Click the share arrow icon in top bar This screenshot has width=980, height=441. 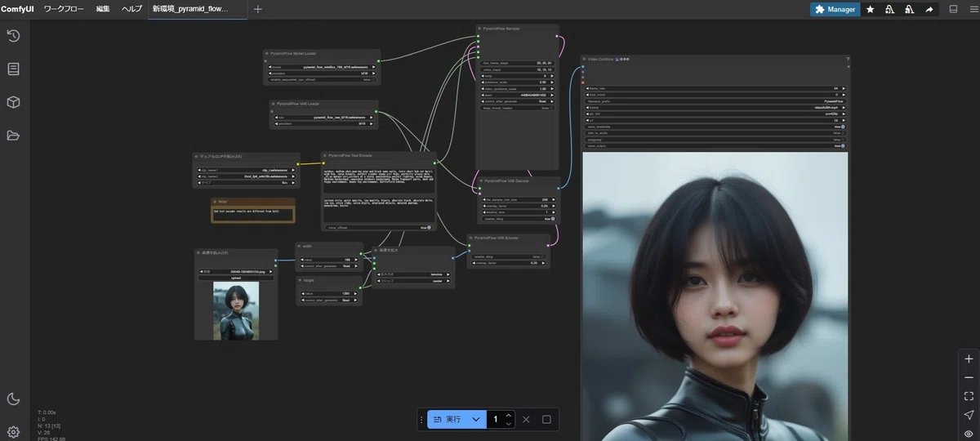tap(929, 9)
